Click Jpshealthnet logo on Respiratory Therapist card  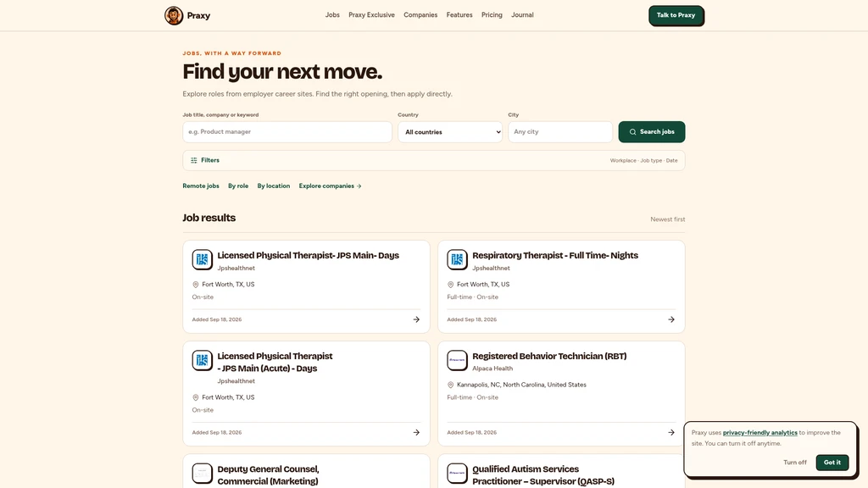[x=457, y=259]
